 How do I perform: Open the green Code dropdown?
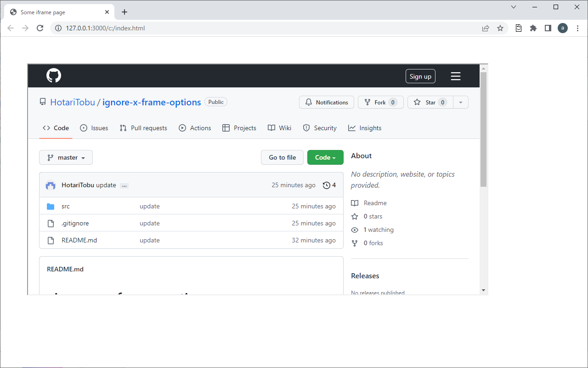[325, 157]
